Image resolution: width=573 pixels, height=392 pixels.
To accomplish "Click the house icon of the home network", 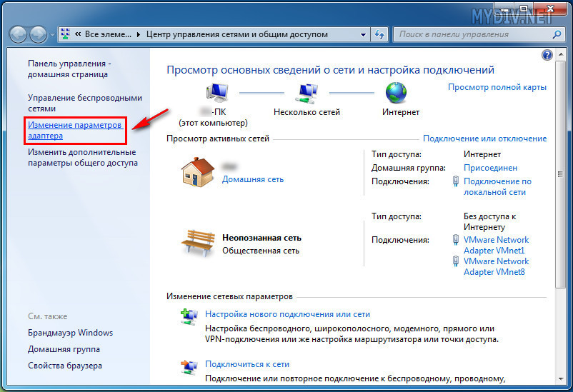I will pos(197,172).
